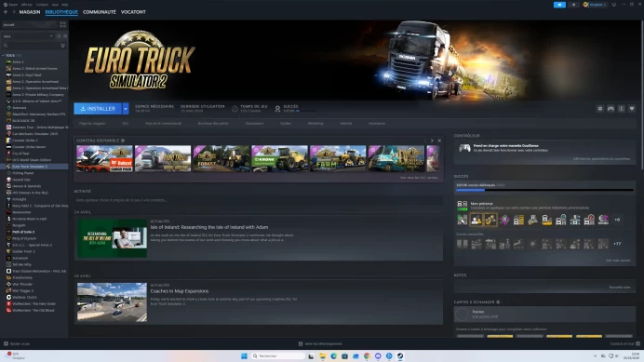Open the Workshop tab link
Image resolution: width=644 pixels, height=362 pixels.
(x=315, y=123)
